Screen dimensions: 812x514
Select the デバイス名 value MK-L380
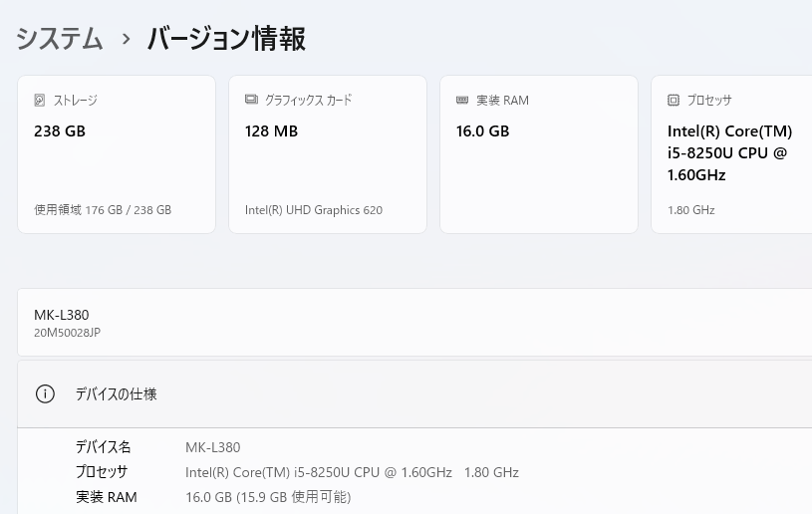(x=213, y=447)
